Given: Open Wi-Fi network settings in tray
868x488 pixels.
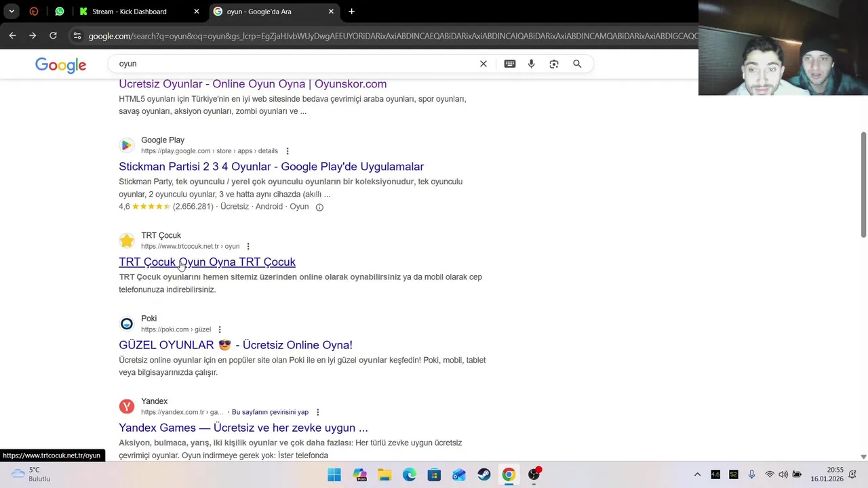Looking at the screenshot, I should coord(770,475).
